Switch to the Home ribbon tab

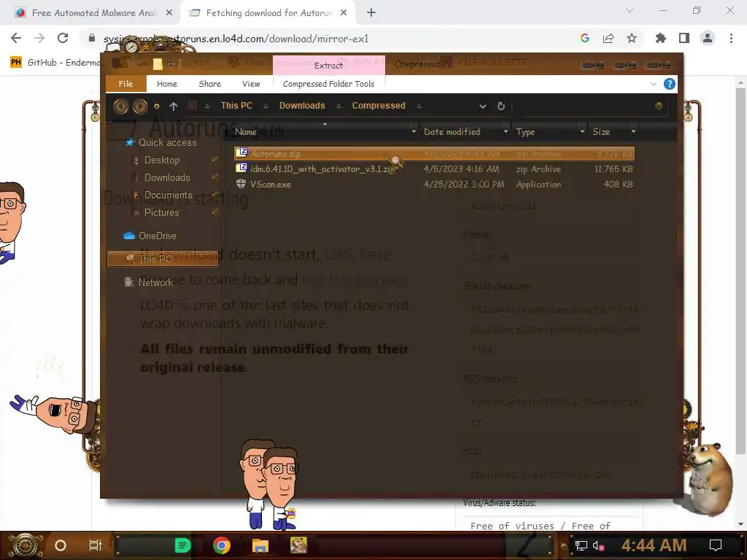[167, 84]
